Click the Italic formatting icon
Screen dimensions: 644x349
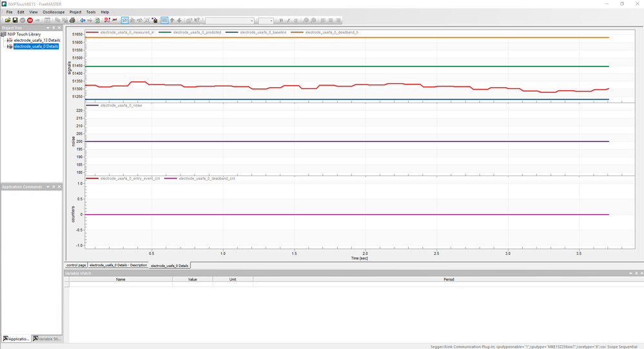coord(288,20)
